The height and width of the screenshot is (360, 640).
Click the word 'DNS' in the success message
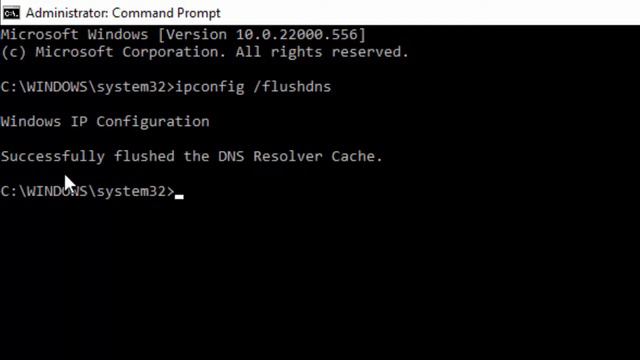[x=231, y=156]
